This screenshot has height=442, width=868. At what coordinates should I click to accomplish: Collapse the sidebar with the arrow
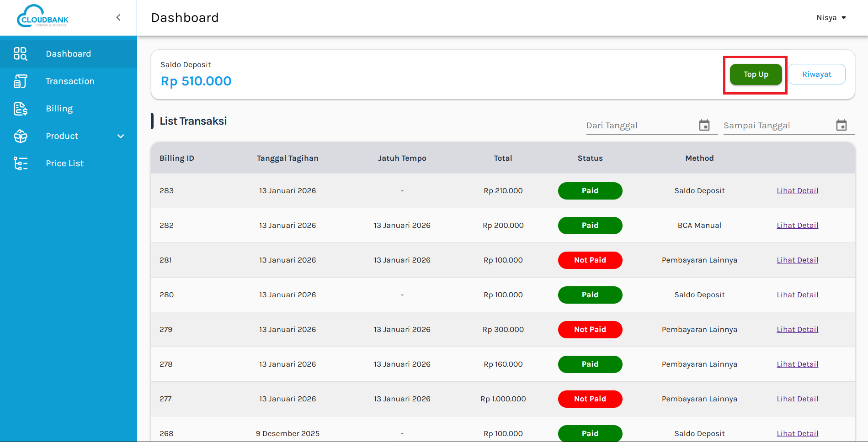(x=118, y=17)
